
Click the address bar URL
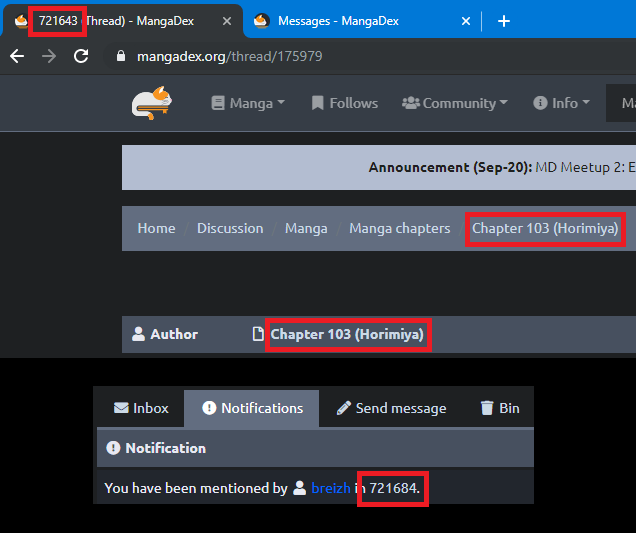[230, 56]
